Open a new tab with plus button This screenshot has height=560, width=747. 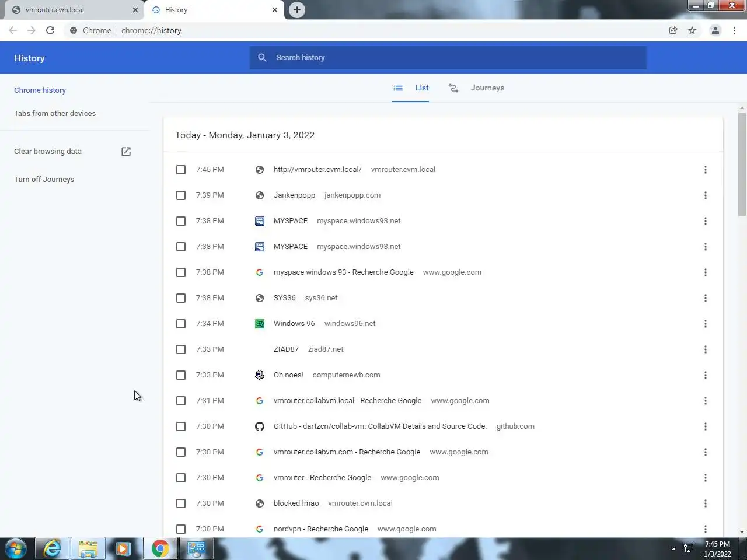297,10
